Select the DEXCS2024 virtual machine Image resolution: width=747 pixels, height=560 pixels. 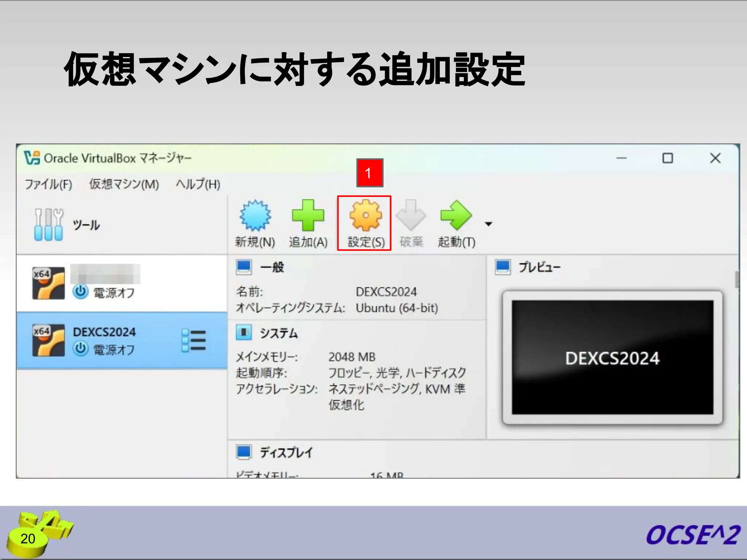tap(121, 341)
